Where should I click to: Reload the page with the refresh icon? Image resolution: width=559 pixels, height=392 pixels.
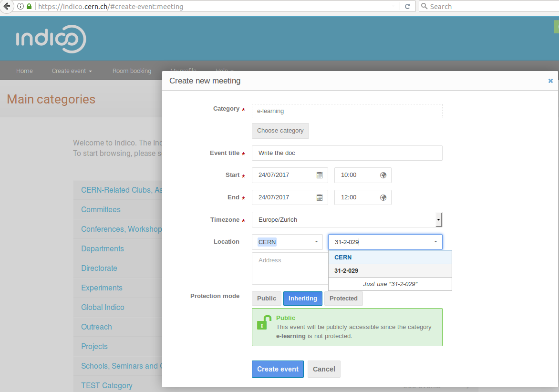407,6
